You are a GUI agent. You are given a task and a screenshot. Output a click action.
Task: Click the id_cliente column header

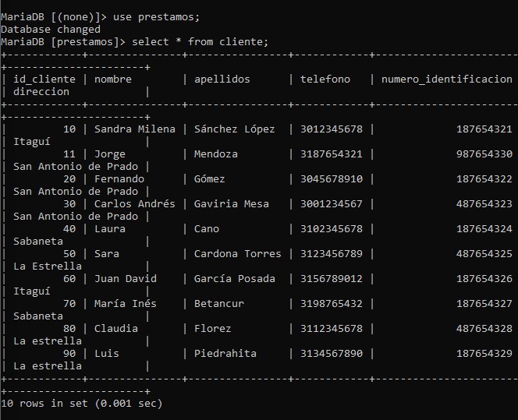click(44, 79)
